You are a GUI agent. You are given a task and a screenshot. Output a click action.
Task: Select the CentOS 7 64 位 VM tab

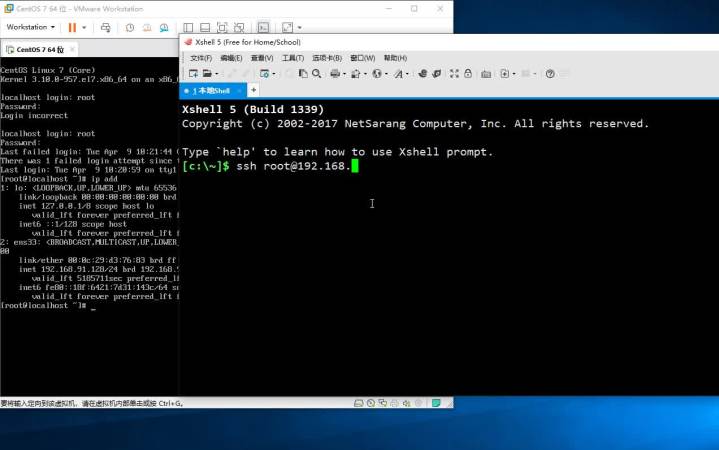pyautogui.click(x=39, y=49)
